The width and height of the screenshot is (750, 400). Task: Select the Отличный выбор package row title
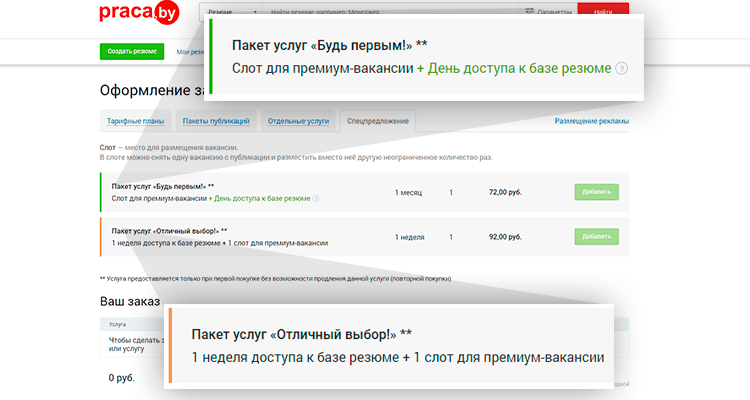(x=169, y=230)
